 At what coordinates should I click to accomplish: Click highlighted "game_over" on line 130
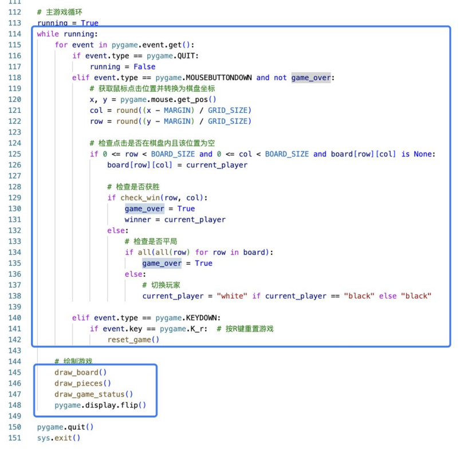pyautogui.click(x=144, y=209)
